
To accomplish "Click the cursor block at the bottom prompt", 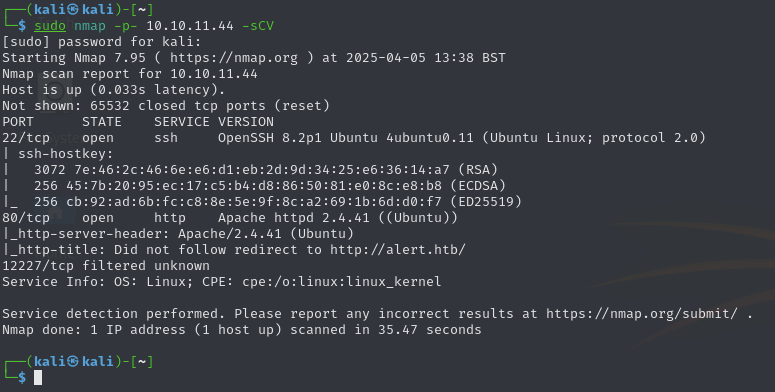I will pyautogui.click(x=38, y=378).
